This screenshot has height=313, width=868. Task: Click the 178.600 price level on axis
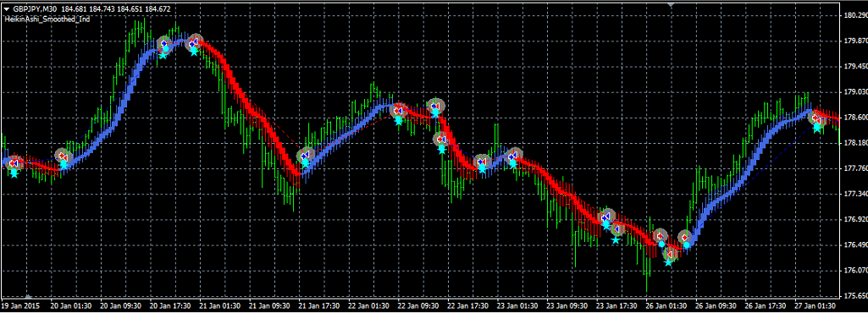coord(853,118)
